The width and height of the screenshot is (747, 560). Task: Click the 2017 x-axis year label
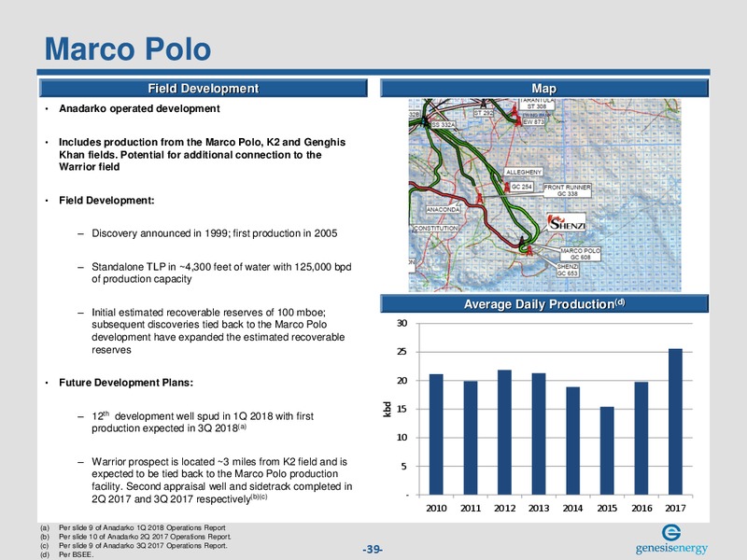click(675, 508)
